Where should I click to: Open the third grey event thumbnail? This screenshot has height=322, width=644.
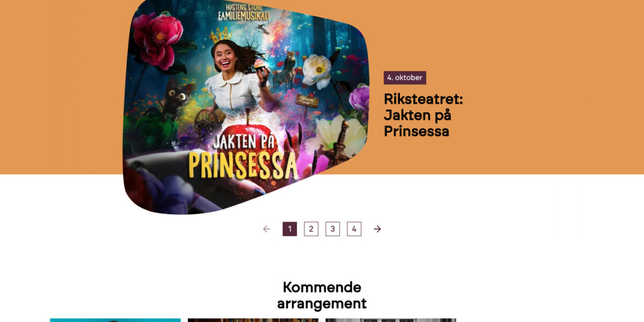click(x=391, y=320)
